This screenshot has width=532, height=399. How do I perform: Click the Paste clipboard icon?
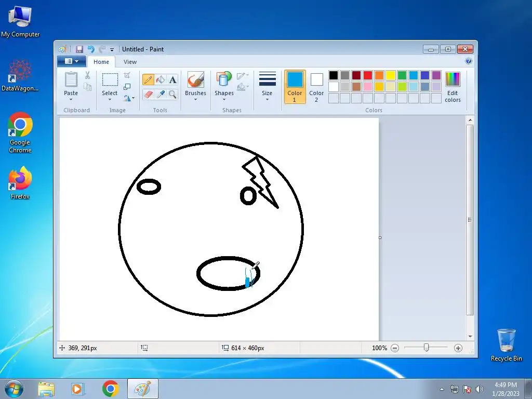pos(71,79)
